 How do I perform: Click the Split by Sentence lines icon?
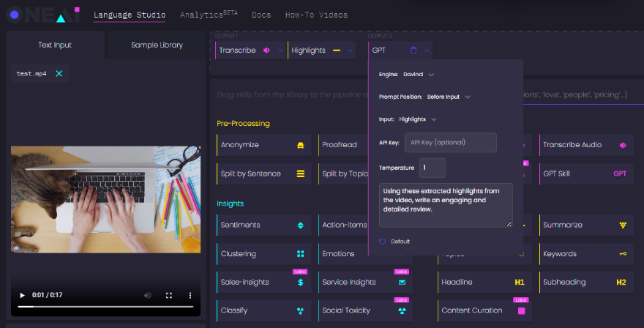point(301,174)
